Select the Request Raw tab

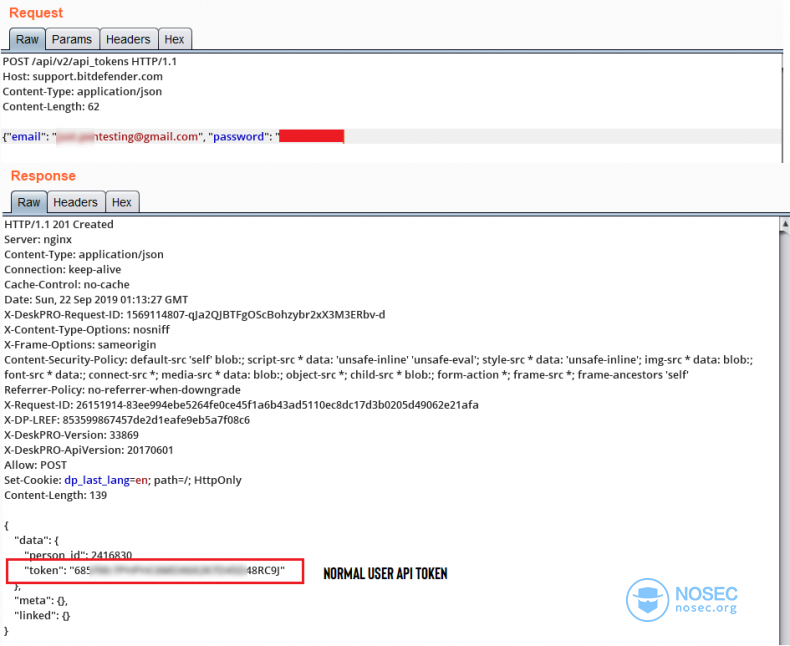[x=27, y=39]
